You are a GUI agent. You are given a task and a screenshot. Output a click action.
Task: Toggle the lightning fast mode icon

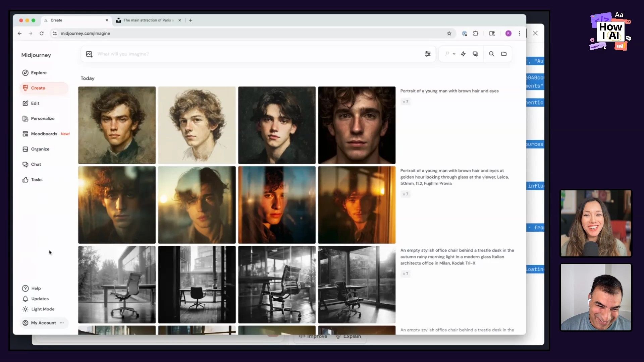point(463,54)
